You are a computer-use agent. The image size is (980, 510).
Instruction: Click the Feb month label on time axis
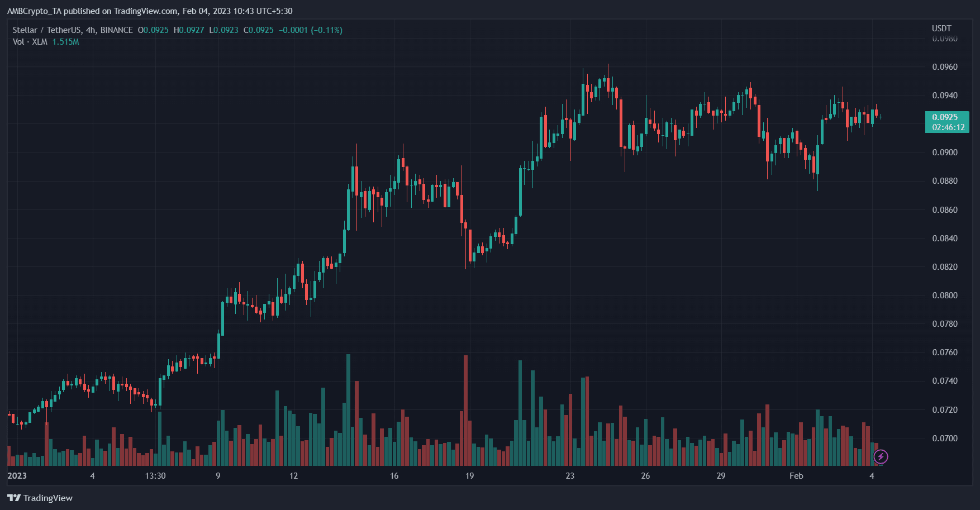[x=796, y=476]
